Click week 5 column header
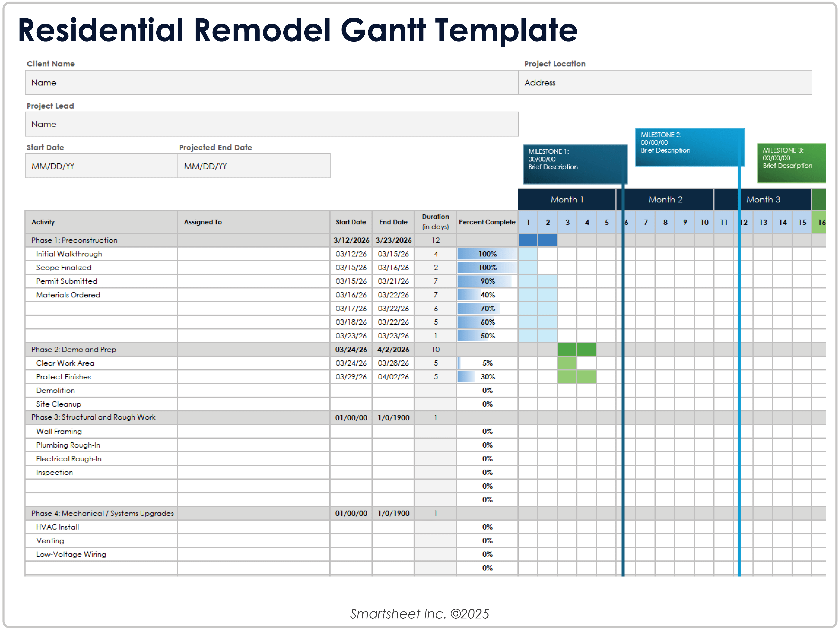The image size is (840, 630). (x=606, y=222)
